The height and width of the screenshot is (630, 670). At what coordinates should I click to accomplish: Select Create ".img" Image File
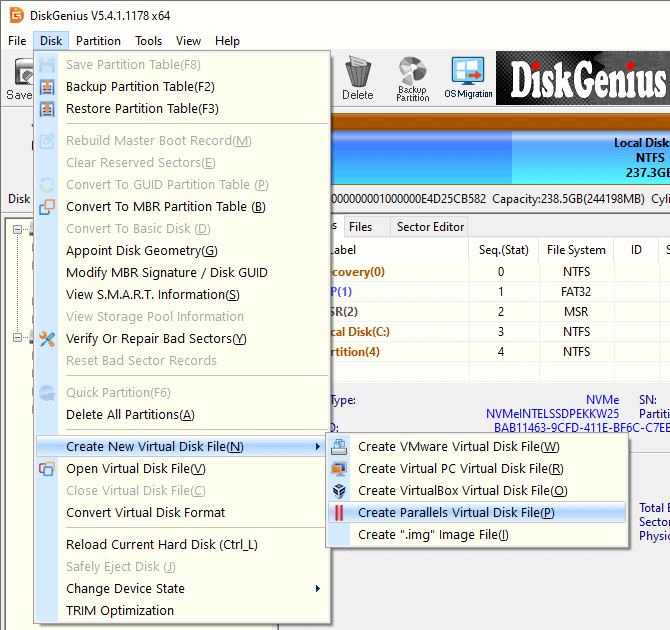433,535
